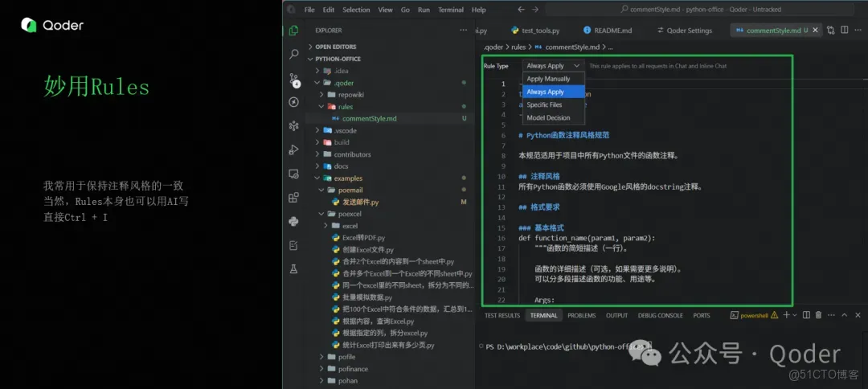This screenshot has height=389, width=868.
Task: Open the Testing flask view
Action: coord(294,269)
